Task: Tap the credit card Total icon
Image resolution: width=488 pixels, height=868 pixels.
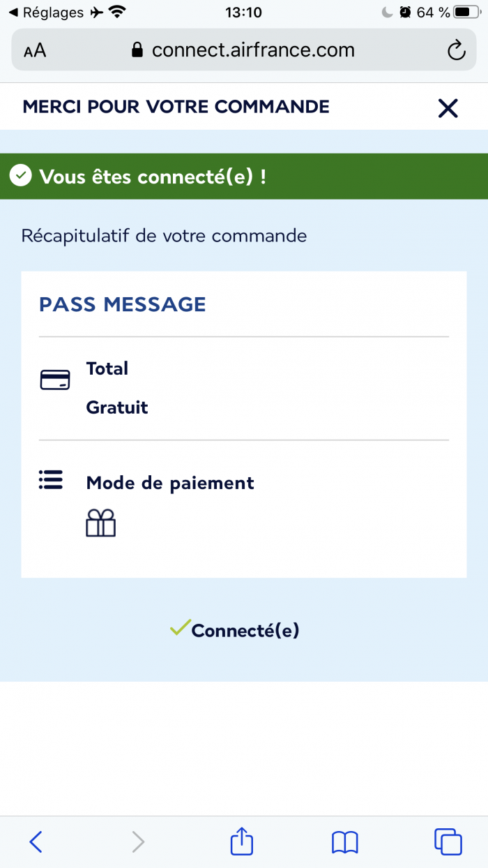Action: (55, 380)
